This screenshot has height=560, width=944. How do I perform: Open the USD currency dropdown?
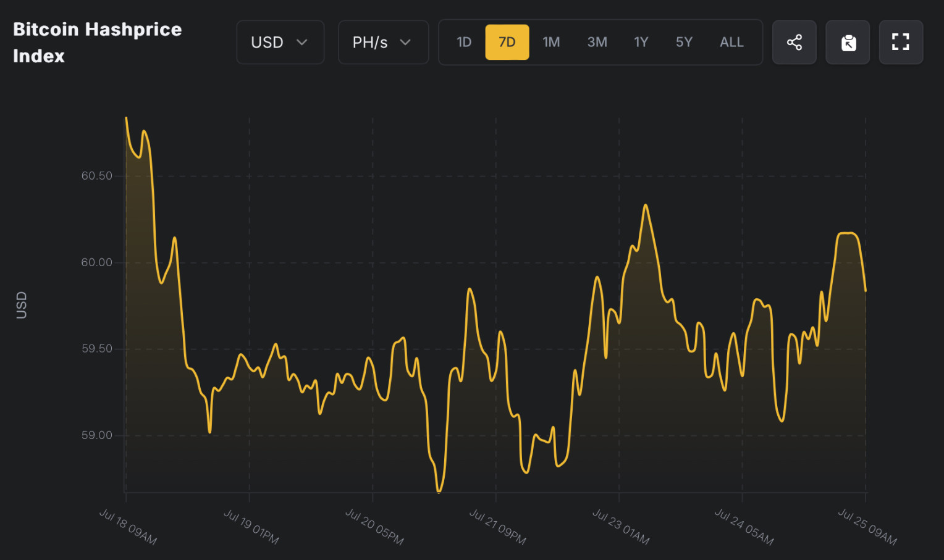pos(280,42)
